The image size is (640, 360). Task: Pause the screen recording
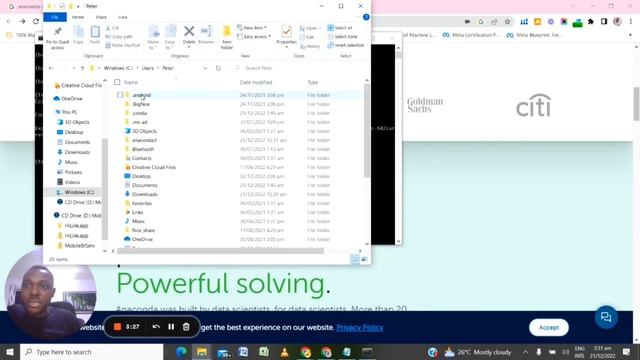(x=171, y=327)
